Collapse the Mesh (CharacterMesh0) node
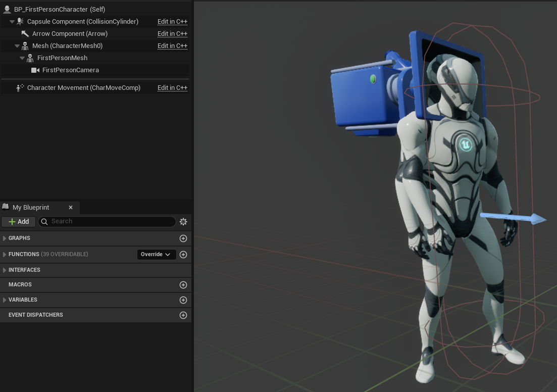The image size is (557, 392). (17, 46)
